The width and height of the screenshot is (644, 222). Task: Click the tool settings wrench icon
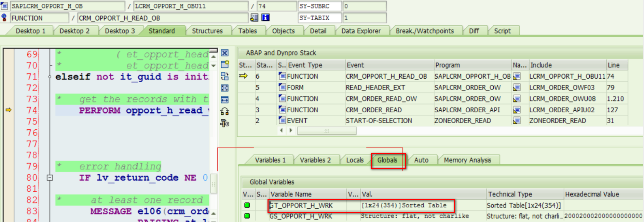pyautogui.click(x=224, y=123)
